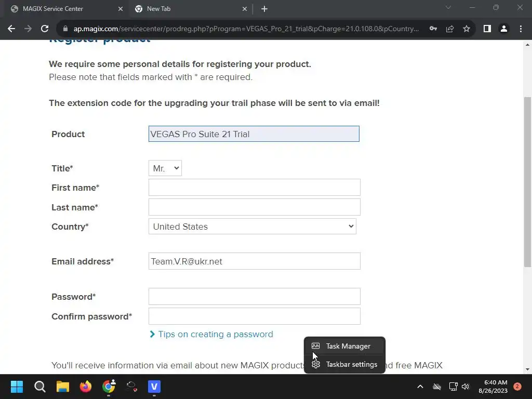This screenshot has height=399, width=532.
Task: Close the MAGIX Service Center tab
Action: coord(121,9)
